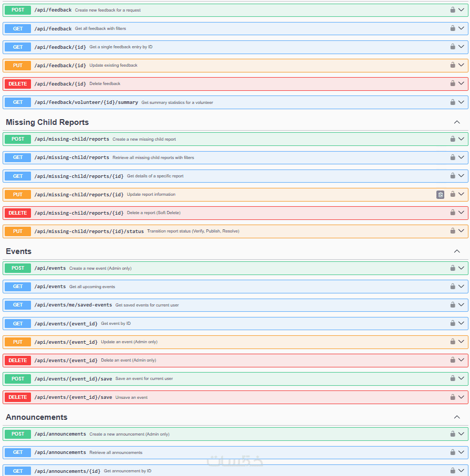Expand chevron on Retrieve all announcements row
Screen dimensions: 470x476
[x=461, y=452]
